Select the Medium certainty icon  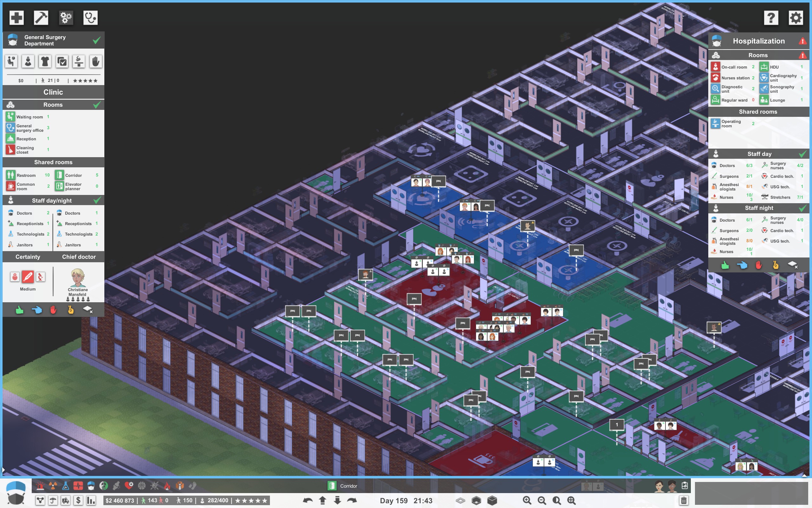coord(28,277)
